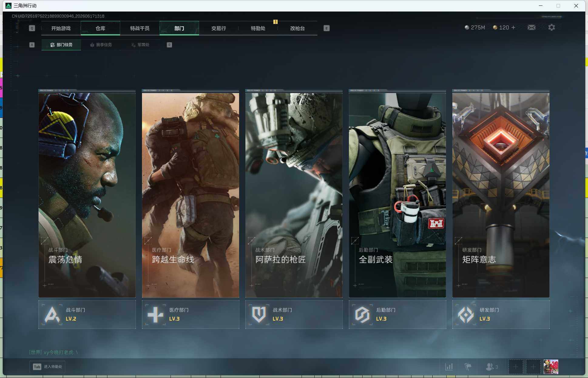Open settings via the gear icon

[552, 28]
